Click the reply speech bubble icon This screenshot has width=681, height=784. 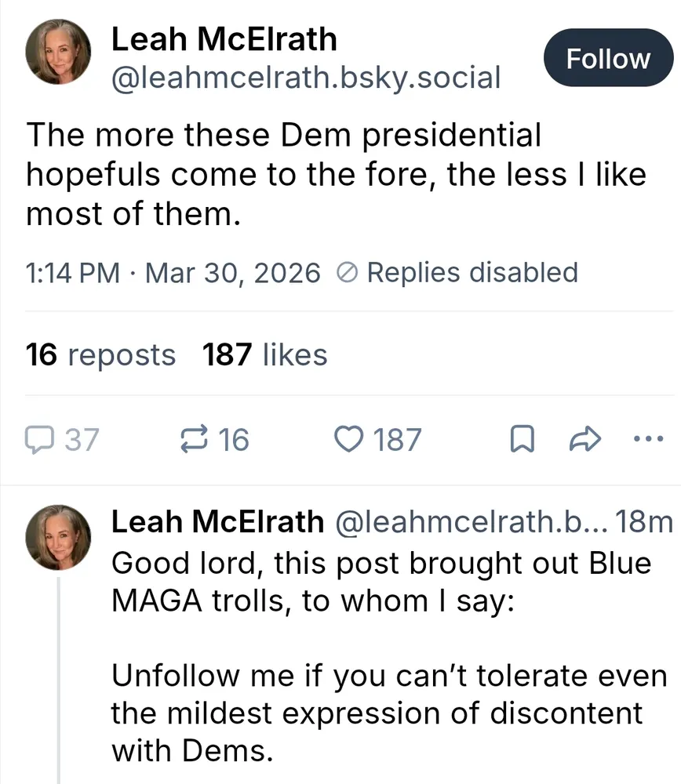39,440
